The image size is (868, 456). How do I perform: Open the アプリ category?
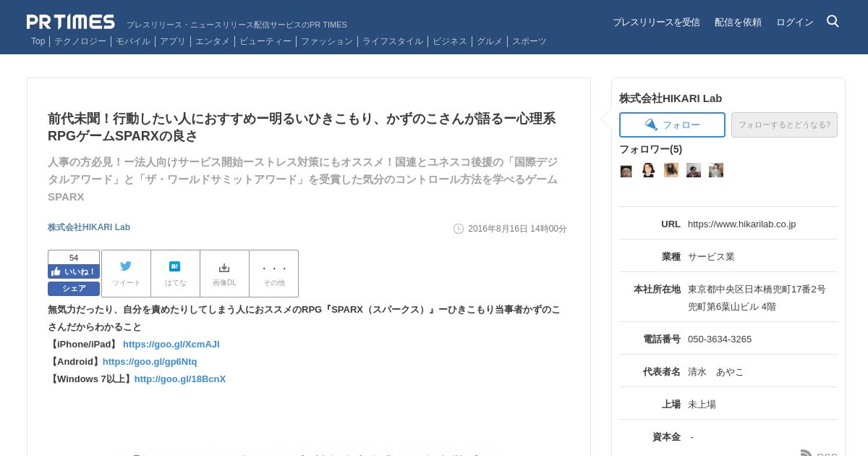173,41
